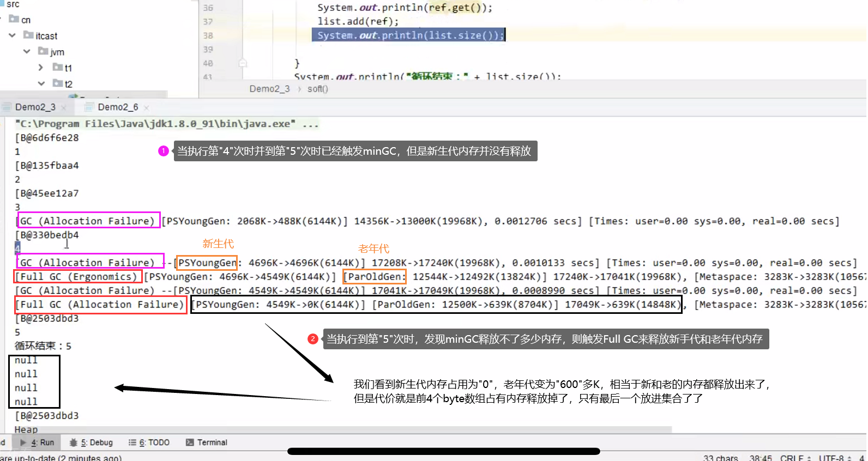
Task: Click the itcast folder icon
Action: click(28, 35)
